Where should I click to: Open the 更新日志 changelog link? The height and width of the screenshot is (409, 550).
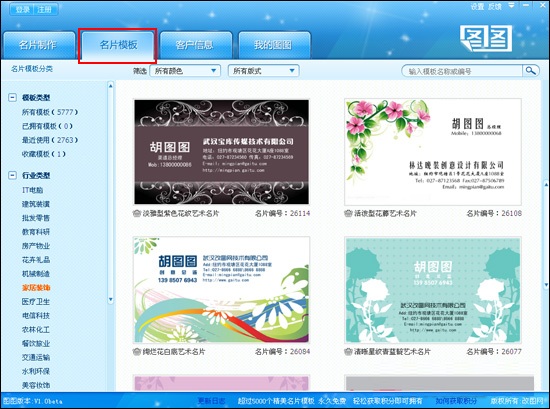212,401
